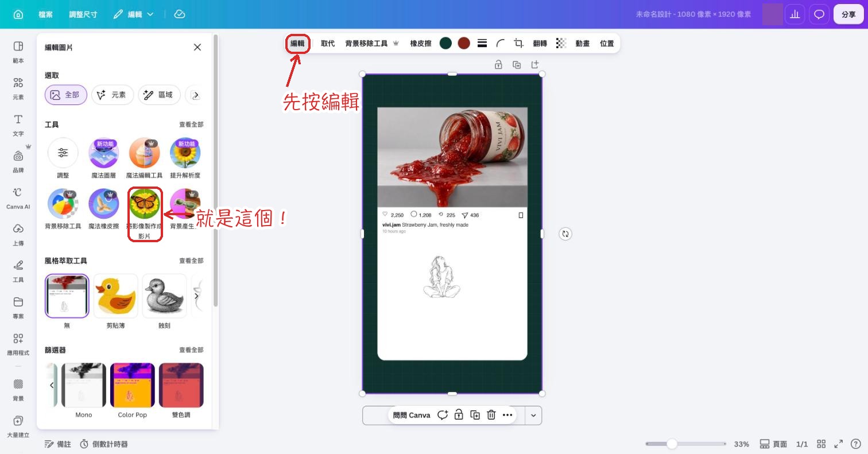Open the comments speech bubble icon
Image resolution: width=868 pixels, height=454 pixels.
[x=819, y=14]
